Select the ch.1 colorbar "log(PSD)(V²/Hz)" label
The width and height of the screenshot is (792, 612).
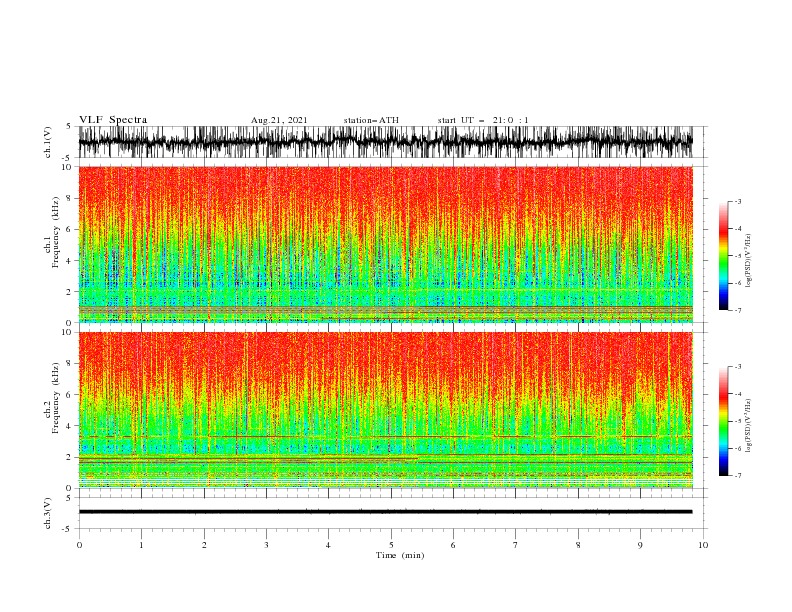(x=749, y=261)
